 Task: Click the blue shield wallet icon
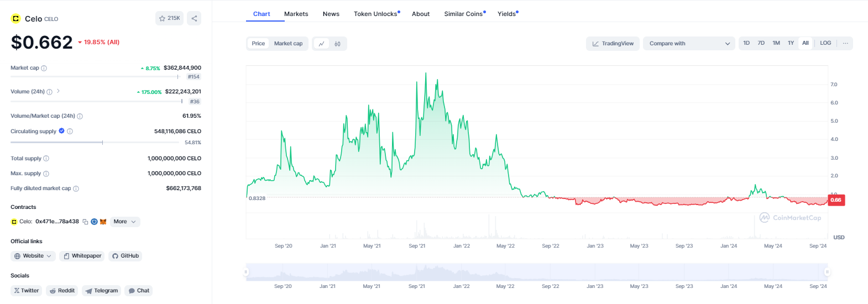[x=94, y=222]
